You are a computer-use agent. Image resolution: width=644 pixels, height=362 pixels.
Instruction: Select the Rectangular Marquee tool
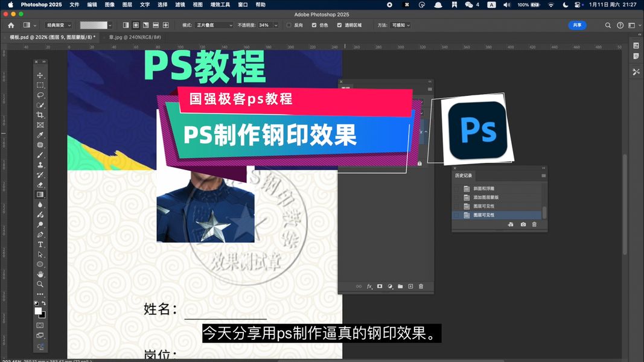point(40,85)
